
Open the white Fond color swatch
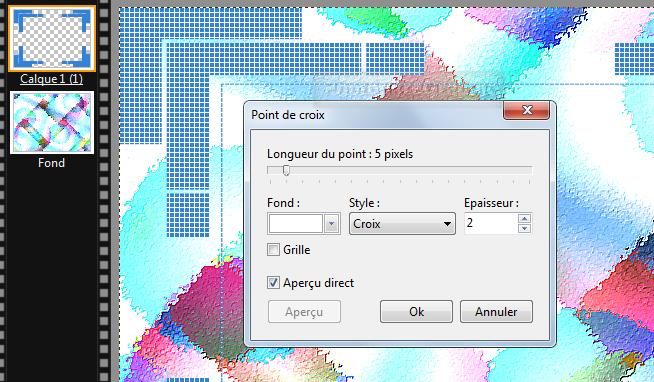[296, 224]
